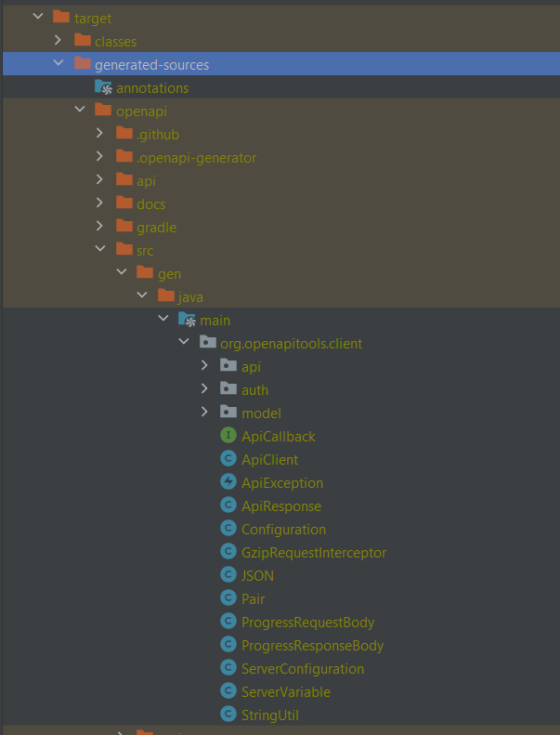
Task: Click the .openapi-generator folder icon
Action: point(124,157)
